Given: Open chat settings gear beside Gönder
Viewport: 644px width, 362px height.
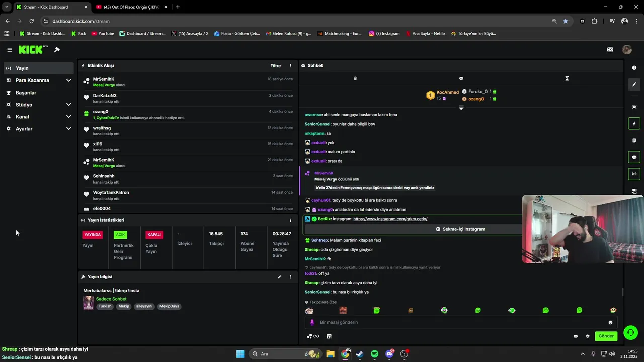Looking at the screenshot, I should pos(588,336).
